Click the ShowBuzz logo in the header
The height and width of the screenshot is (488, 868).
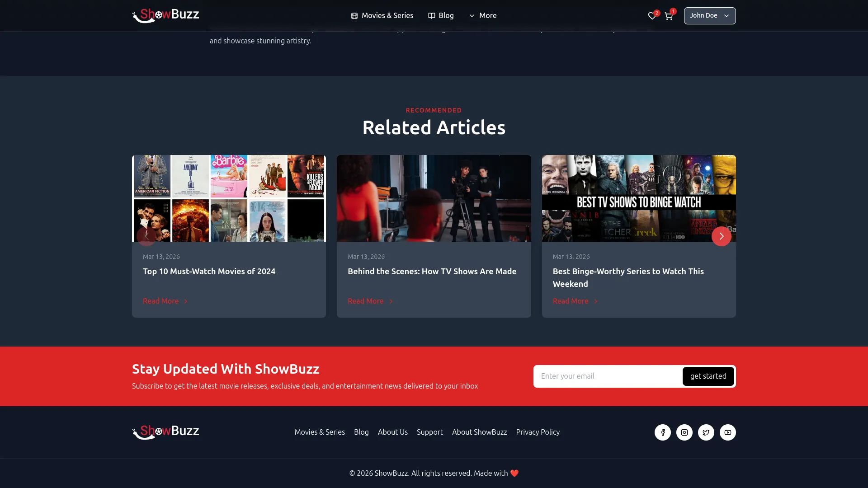coord(165,15)
